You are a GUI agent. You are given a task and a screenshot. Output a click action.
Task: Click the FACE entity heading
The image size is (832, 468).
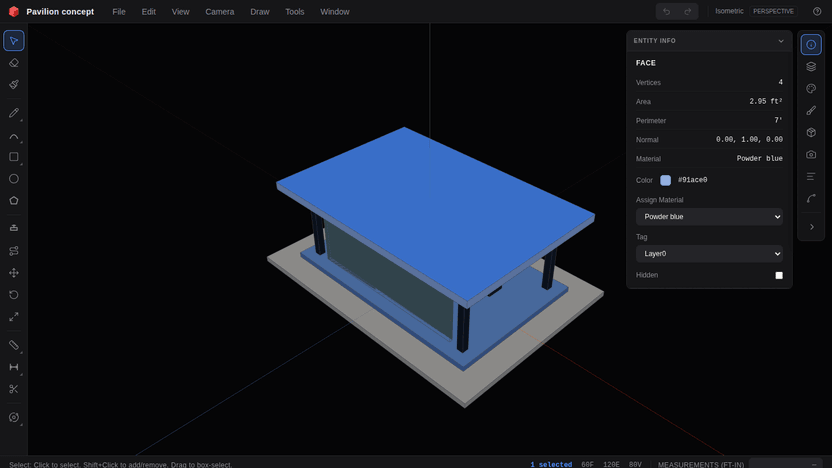(x=646, y=63)
